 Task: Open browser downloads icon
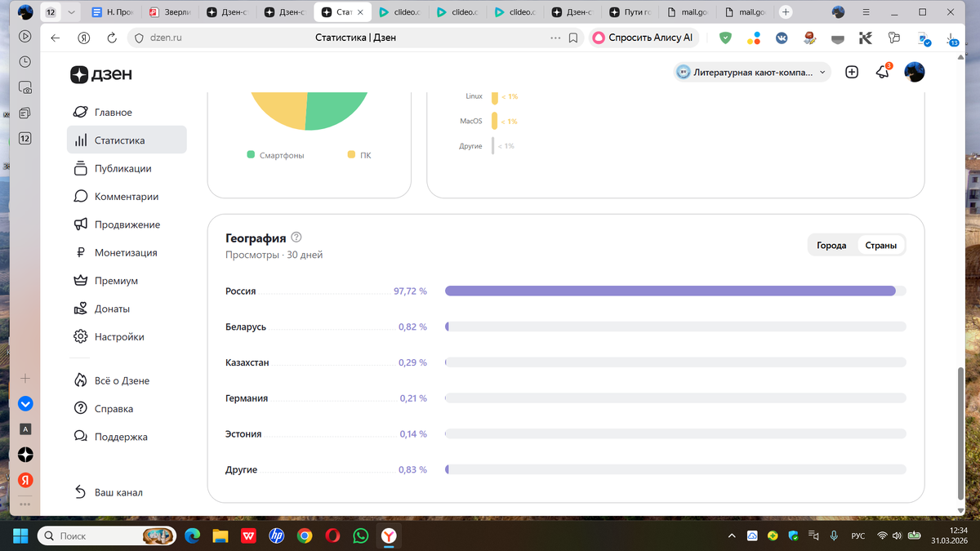pyautogui.click(x=953, y=39)
